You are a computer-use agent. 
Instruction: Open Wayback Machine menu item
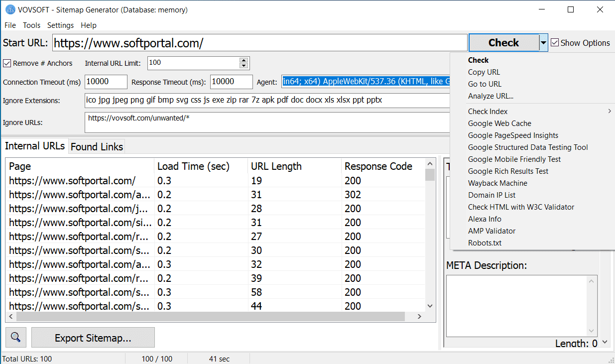point(497,183)
